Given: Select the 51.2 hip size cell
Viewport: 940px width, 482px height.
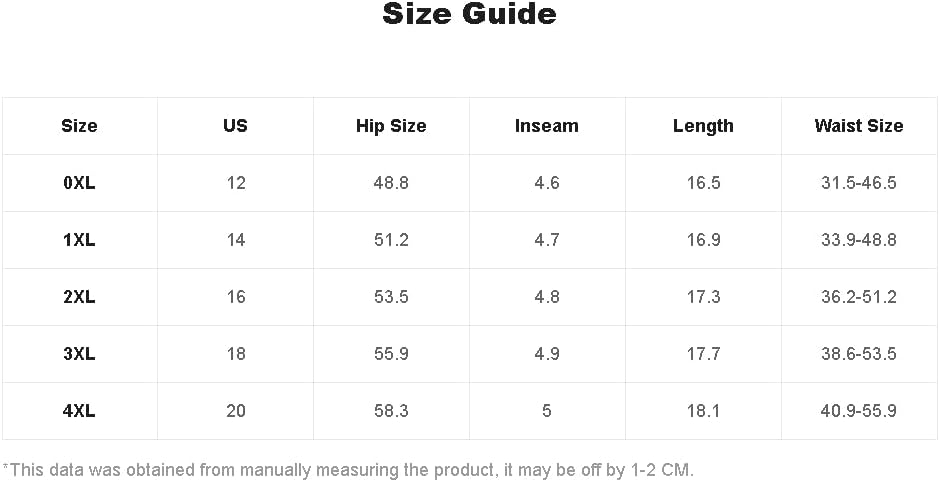Looking at the screenshot, I should pos(391,240).
